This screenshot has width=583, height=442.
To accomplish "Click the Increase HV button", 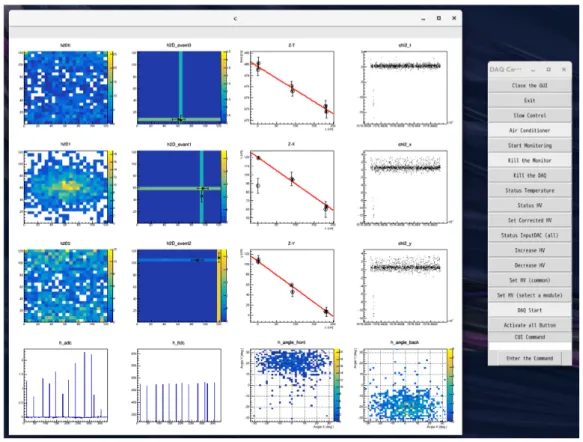I will 529,250.
